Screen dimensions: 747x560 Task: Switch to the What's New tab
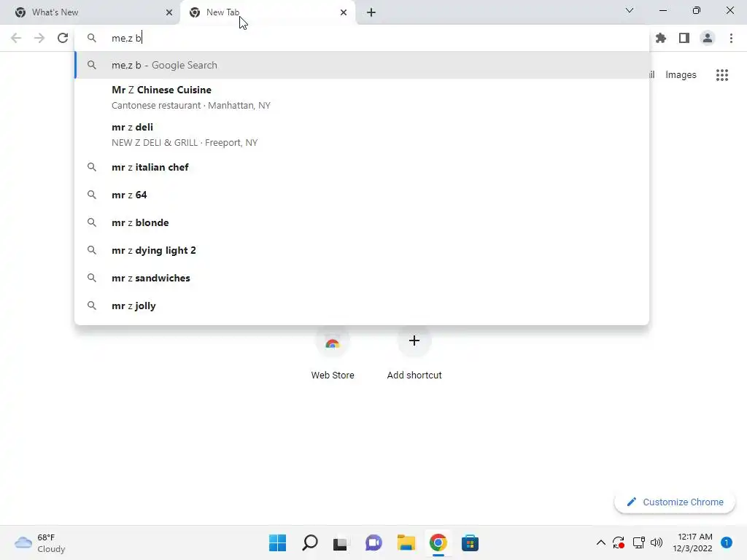90,12
